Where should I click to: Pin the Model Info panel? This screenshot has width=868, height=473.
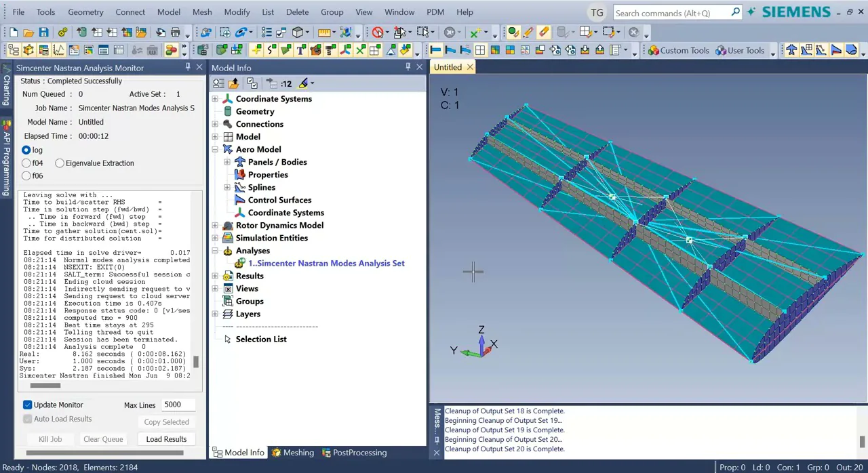pos(408,67)
